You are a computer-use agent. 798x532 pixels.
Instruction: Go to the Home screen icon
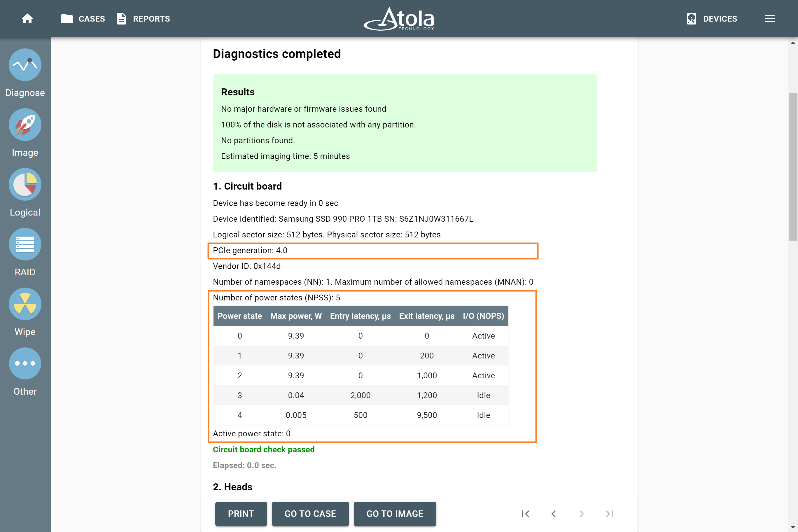[x=27, y=19]
